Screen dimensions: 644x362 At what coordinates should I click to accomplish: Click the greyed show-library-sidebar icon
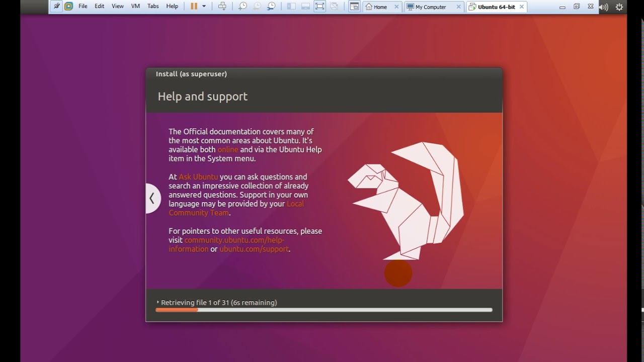tap(291, 7)
